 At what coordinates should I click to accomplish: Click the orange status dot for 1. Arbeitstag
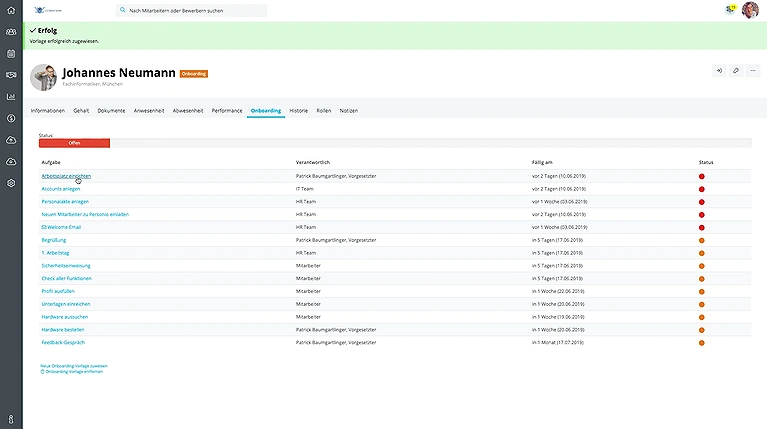701,253
